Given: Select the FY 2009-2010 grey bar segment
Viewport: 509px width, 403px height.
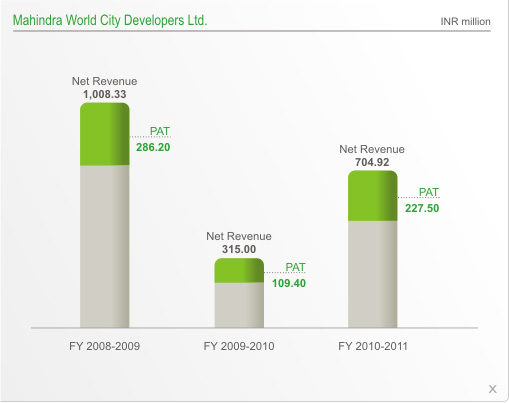Looking at the screenshot, I should [x=239, y=305].
